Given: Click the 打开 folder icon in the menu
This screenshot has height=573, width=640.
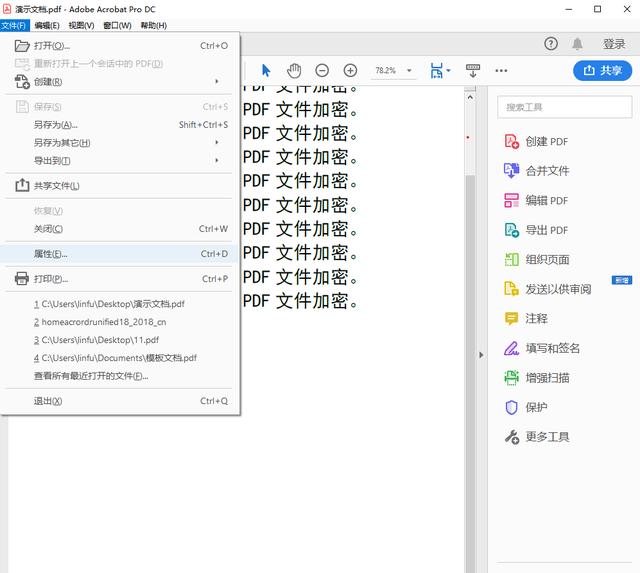Looking at the screenshot, I should (22, 46).
